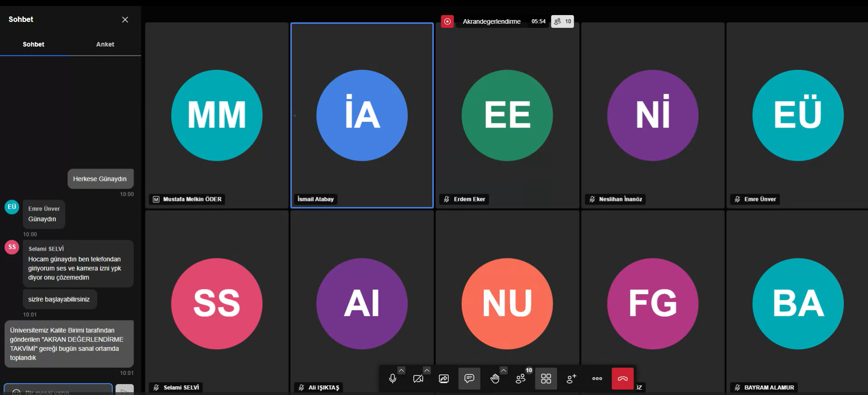Click the İsmail Atabay name label
The height and width of the screenshot is (395, 868).
click(x=315, y=199)
